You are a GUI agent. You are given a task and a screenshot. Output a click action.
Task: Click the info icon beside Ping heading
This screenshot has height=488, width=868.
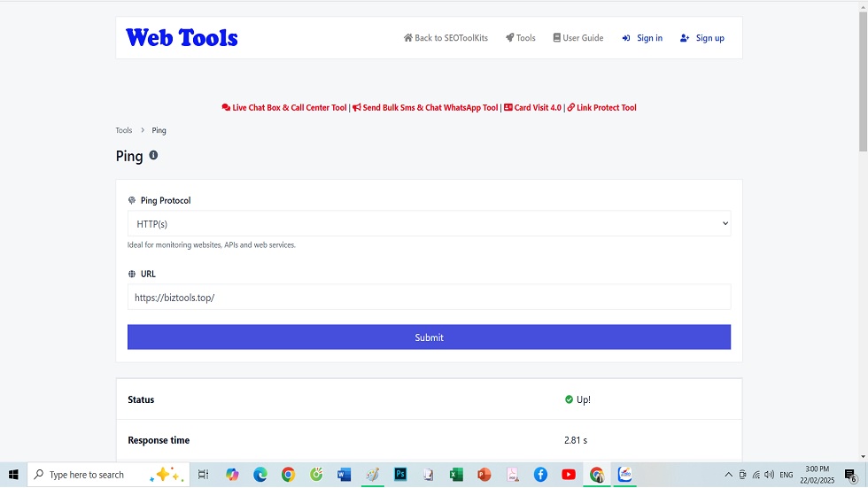pos(153,155)
